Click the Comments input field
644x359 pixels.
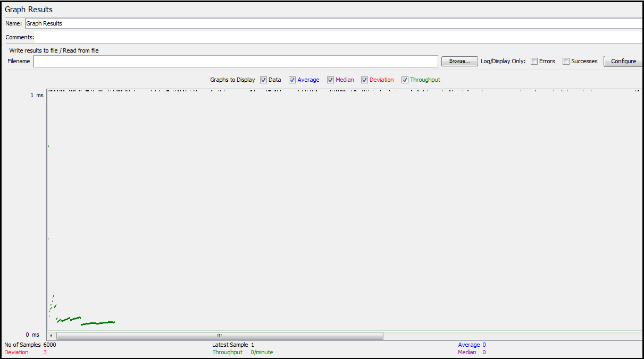(x=339, y=37)
